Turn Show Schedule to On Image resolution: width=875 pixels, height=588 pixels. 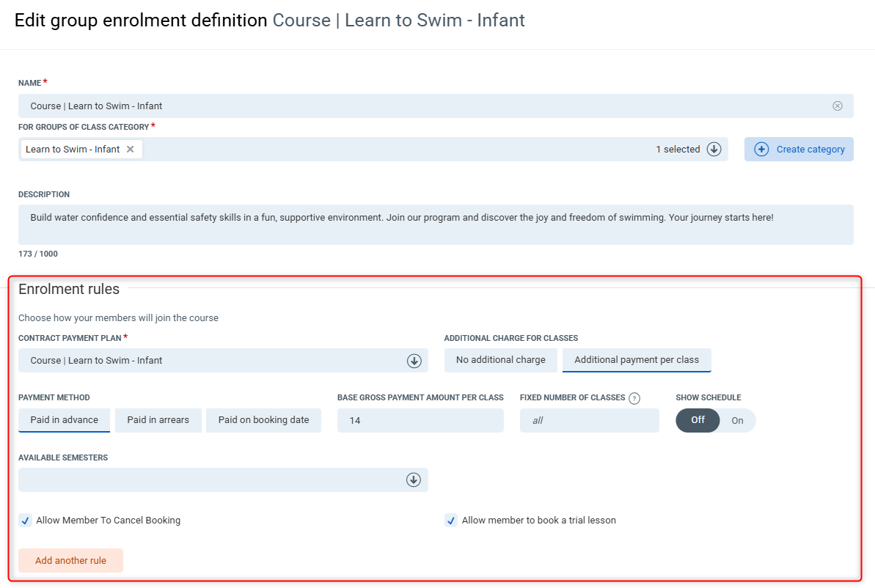(x=737, y=420)
